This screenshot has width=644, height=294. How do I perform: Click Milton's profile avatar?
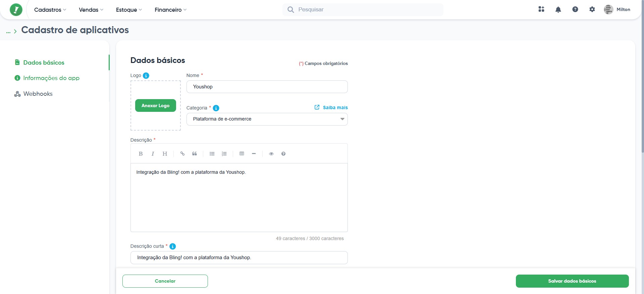pos(608,9)
